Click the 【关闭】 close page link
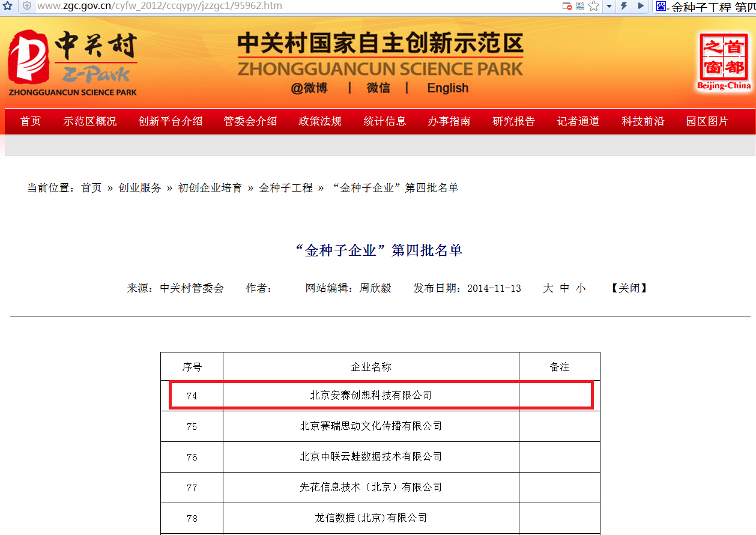The width and height of the screenshot is (756, 535). [629, 288]
